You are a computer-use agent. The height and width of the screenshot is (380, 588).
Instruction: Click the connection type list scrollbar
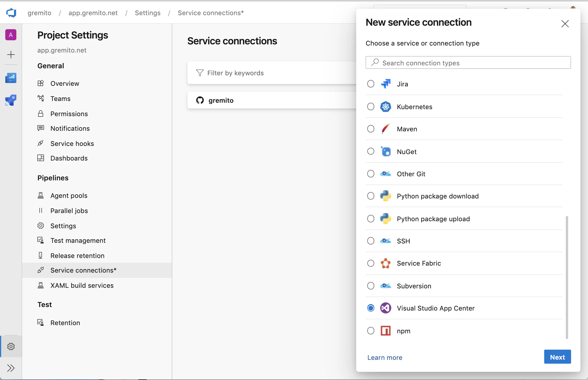click(567, 277)
